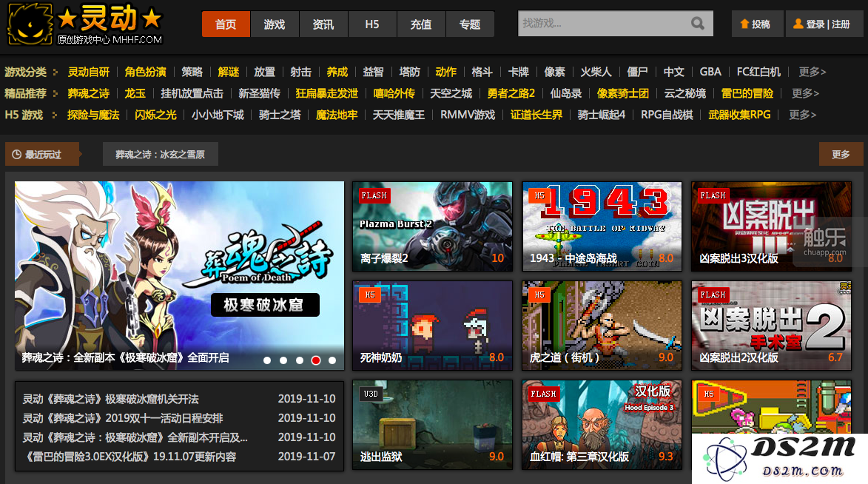The height and width of the screenshot is (484, 868).
Task: Expand 更多> in the H5 游戏 row
Action: point(803,115)
